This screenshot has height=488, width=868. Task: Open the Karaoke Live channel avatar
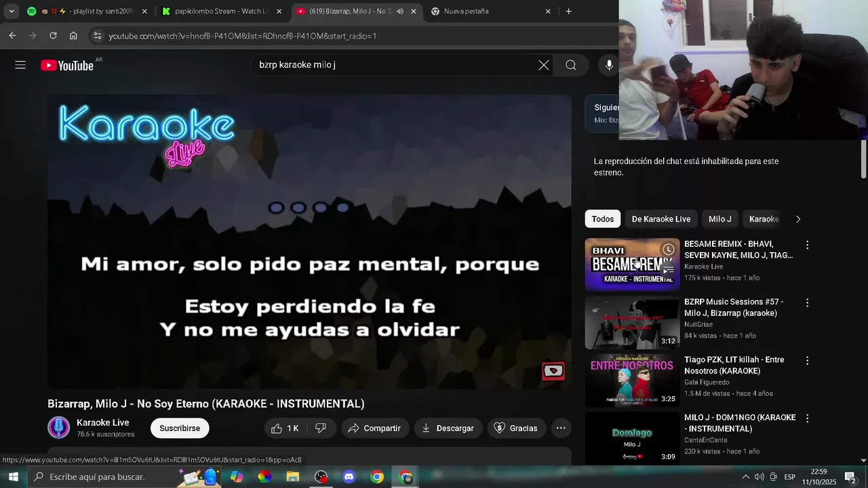(x=59, y=428)
